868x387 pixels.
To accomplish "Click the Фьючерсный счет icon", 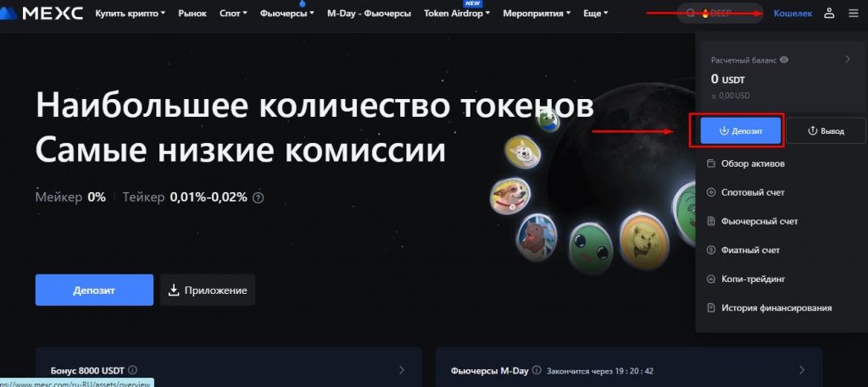I will [x=711, y=221].
